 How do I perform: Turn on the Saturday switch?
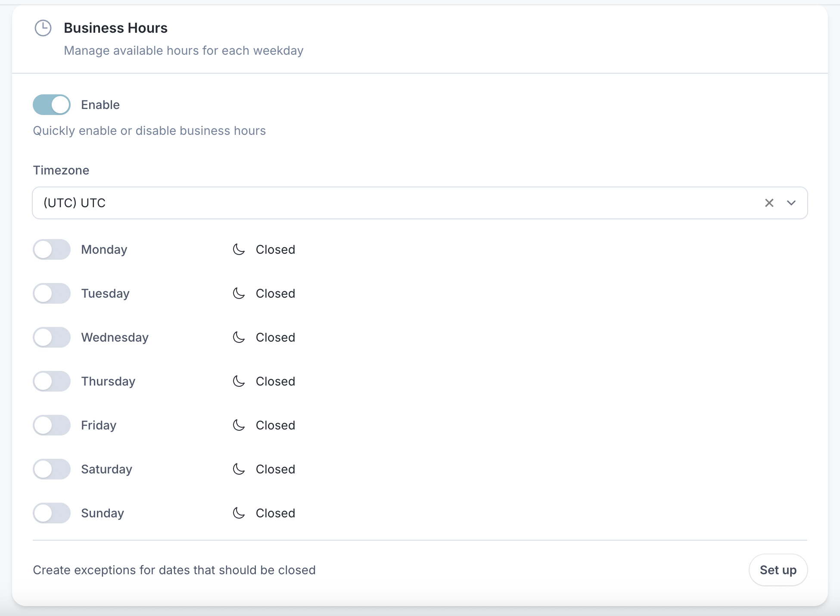[x=51, y=469]
